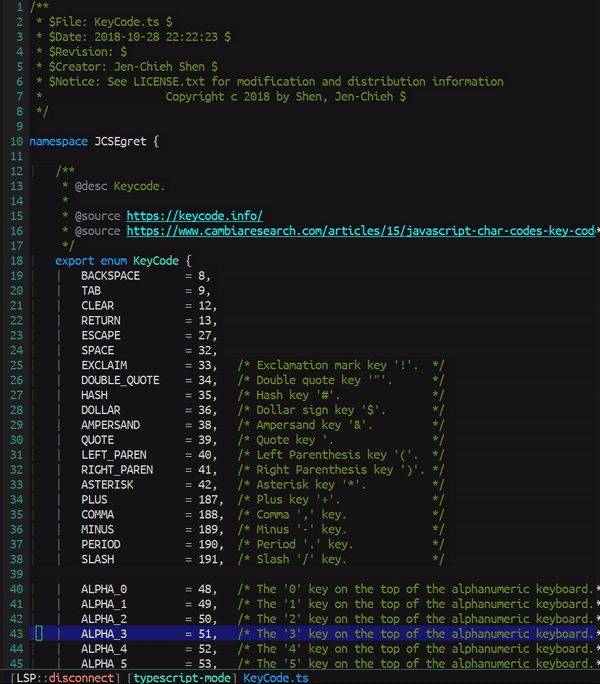Click the value 187 on the PLUS line
600x684 pixels.
[x=208, y=499]
